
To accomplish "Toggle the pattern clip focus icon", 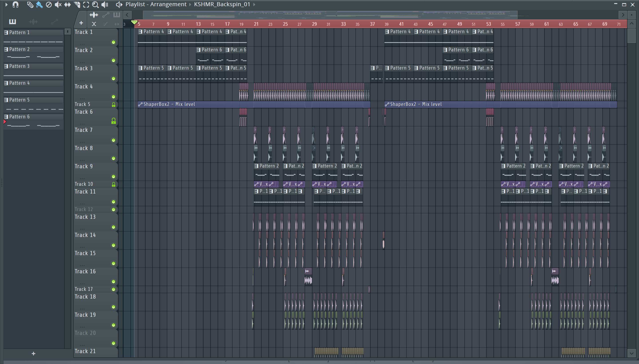I will (x=116, y=15).
